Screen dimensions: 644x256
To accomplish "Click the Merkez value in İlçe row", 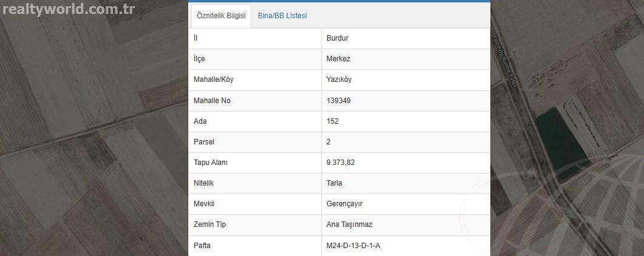I will coord(338,59).
